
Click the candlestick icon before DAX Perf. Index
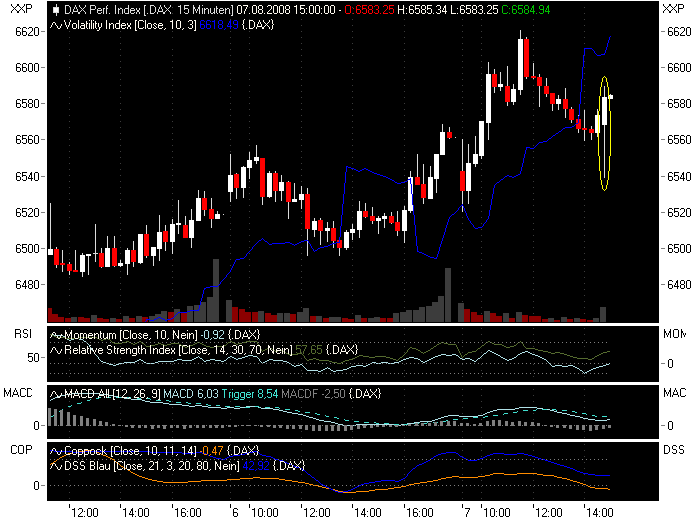56,9
